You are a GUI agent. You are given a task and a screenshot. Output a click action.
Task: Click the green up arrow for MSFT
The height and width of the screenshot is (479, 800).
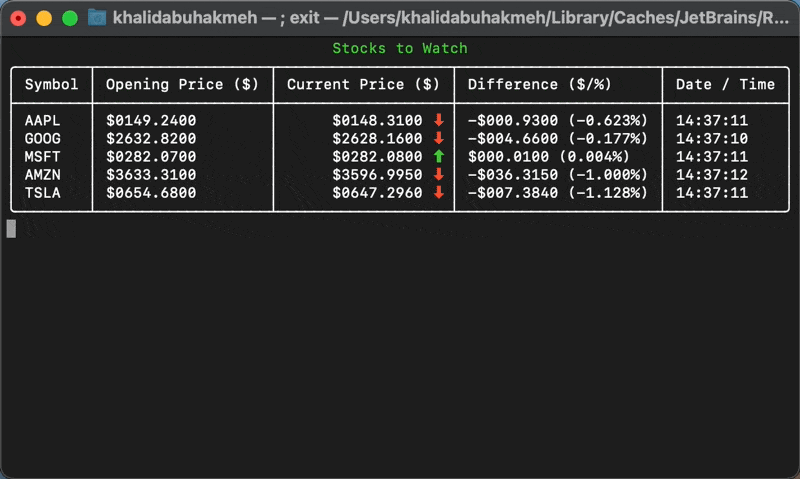pyautogui.click(x=439, y=157)
